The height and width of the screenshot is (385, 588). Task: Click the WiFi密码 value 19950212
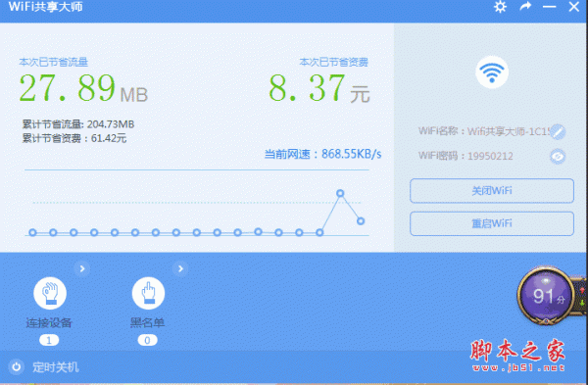coord(490,157)
